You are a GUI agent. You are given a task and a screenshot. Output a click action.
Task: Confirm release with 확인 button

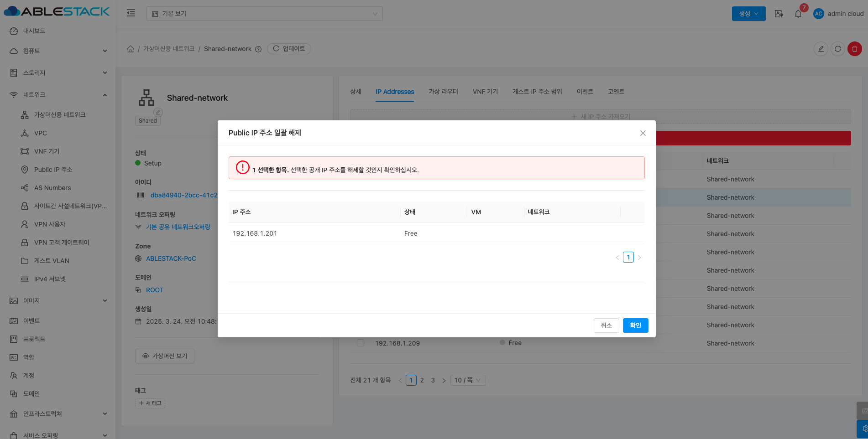tap(635, 325)
